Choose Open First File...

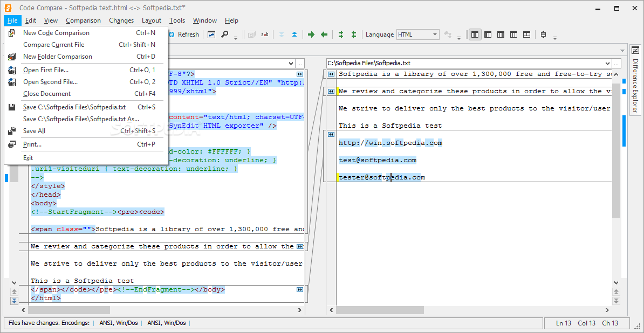(86, 70)
